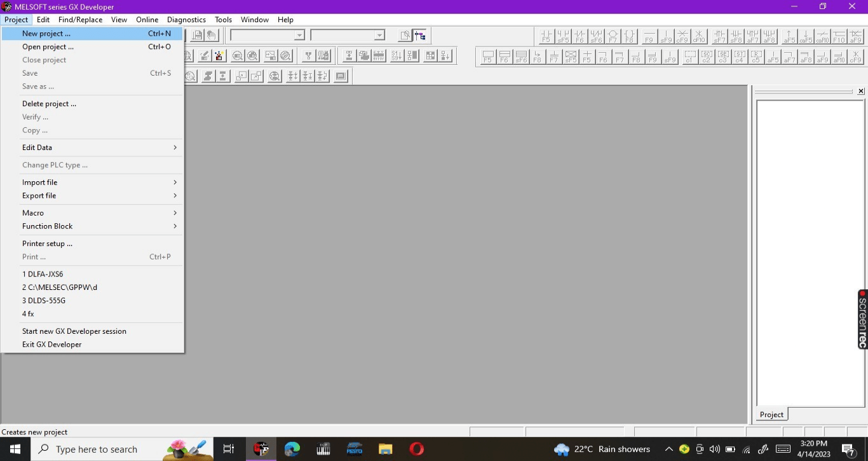Viewport: 868px width, 461px height.
Task: Click the caF10 invert operation result icon
Action: pos(822,36)
